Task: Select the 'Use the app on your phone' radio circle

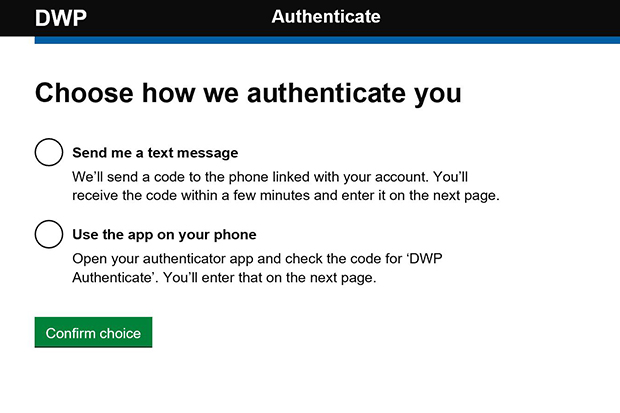Action: point(49,234)
